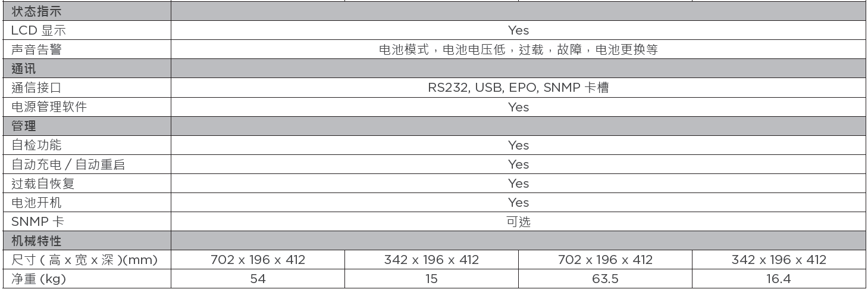
Task: Click the Yes value for 过载自恢复
Action: (518, 183)
